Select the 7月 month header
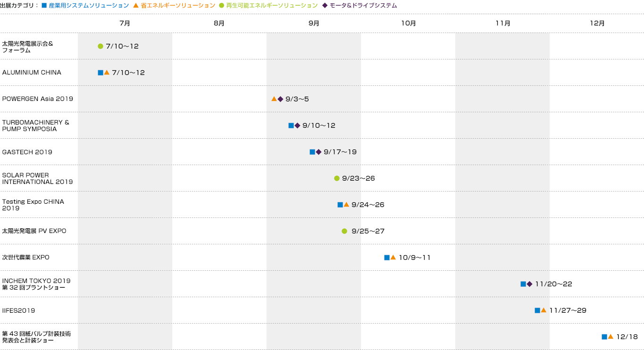 click(x=125, y=23)
